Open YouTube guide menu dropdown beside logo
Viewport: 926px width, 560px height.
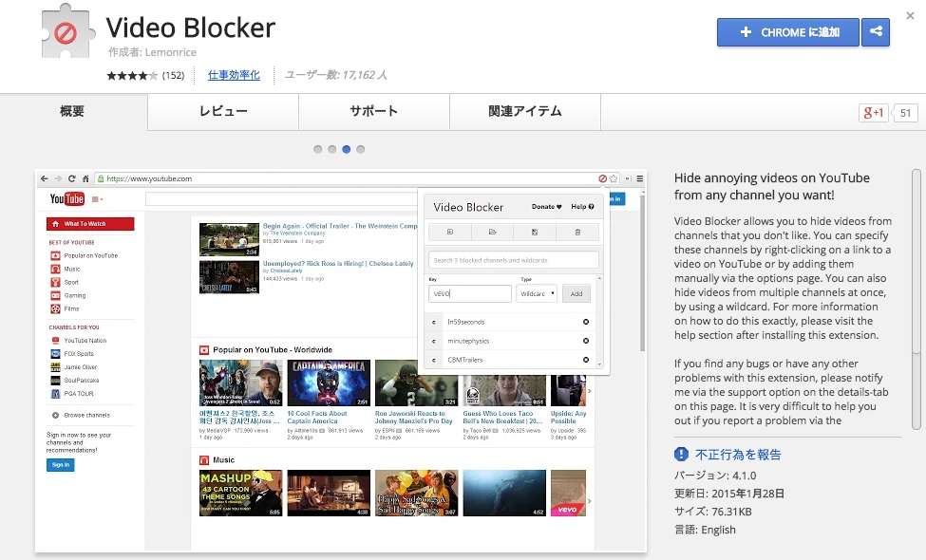coord(98,199)
